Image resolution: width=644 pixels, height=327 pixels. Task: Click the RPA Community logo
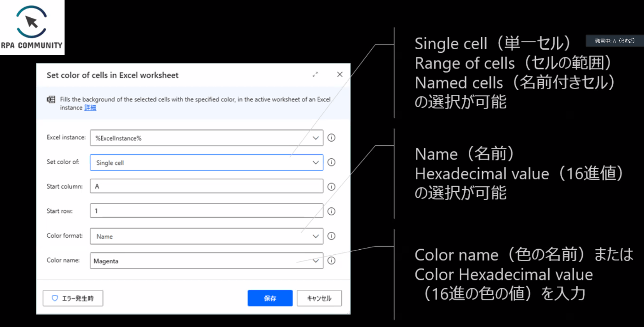click(x=32, y=27)
